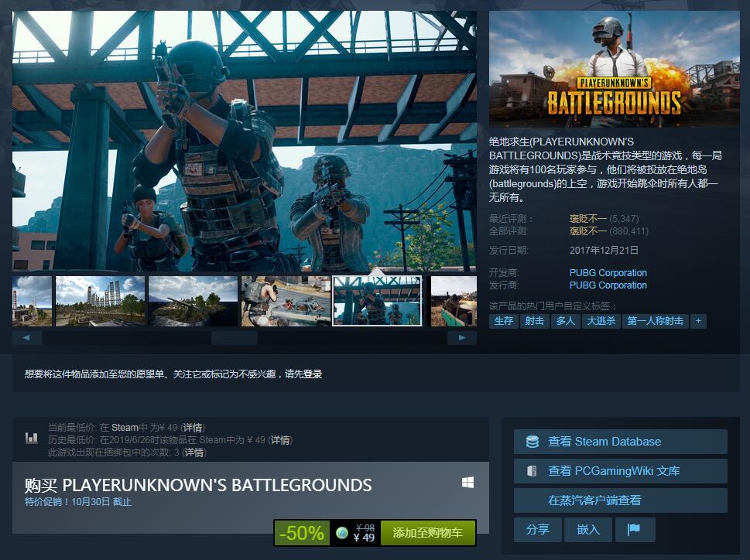Click the Steam Database stack icon
This screenshot has width=750, height=560.
click(x=533, y=442)
